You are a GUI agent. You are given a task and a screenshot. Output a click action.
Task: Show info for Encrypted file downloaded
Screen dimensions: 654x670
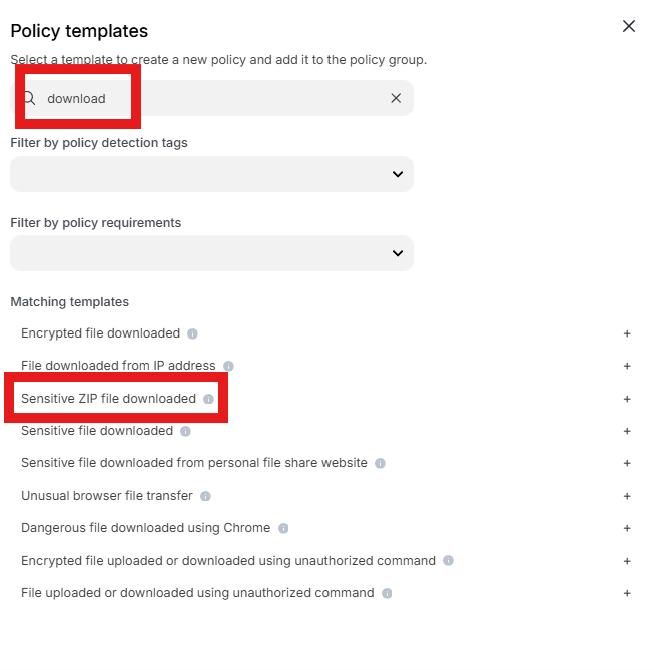(192, 334)
